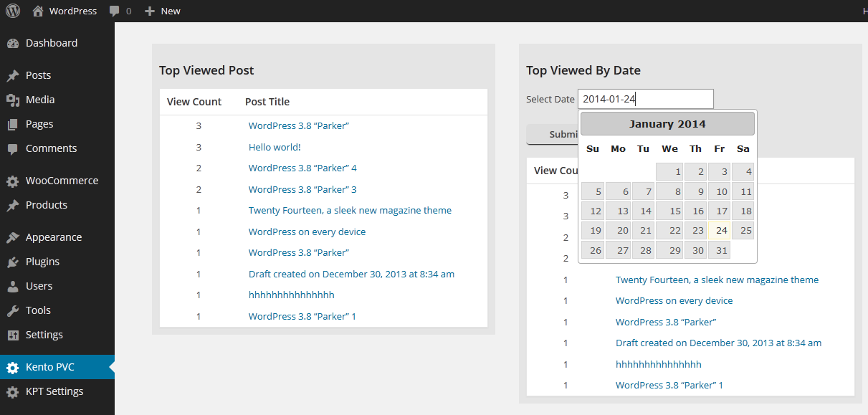Open 'WordPress 3.8 “Parker” 3' link in Top Viewed Post
The width and height of the screenshot is (868, 415).
[302, 189]
